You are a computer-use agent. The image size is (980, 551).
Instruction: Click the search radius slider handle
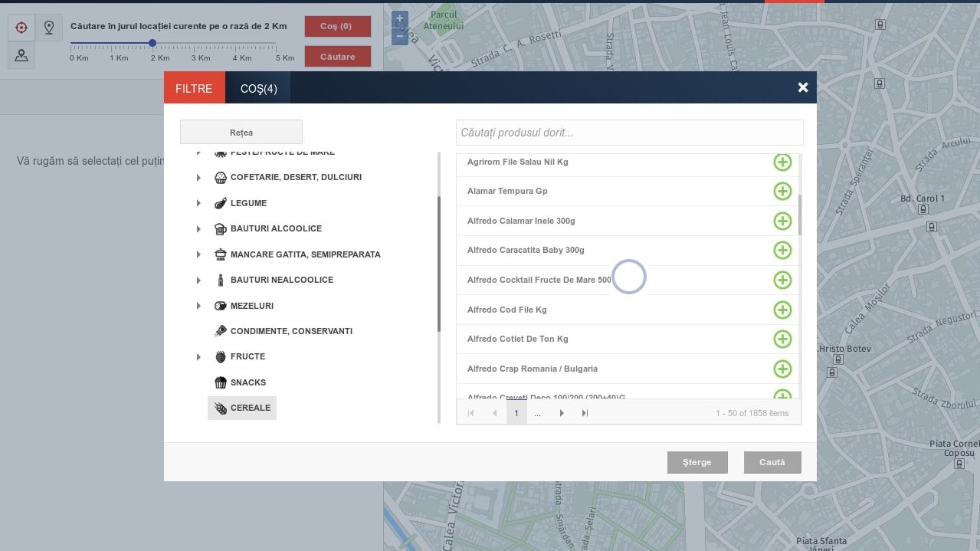(x=152, y=43)
